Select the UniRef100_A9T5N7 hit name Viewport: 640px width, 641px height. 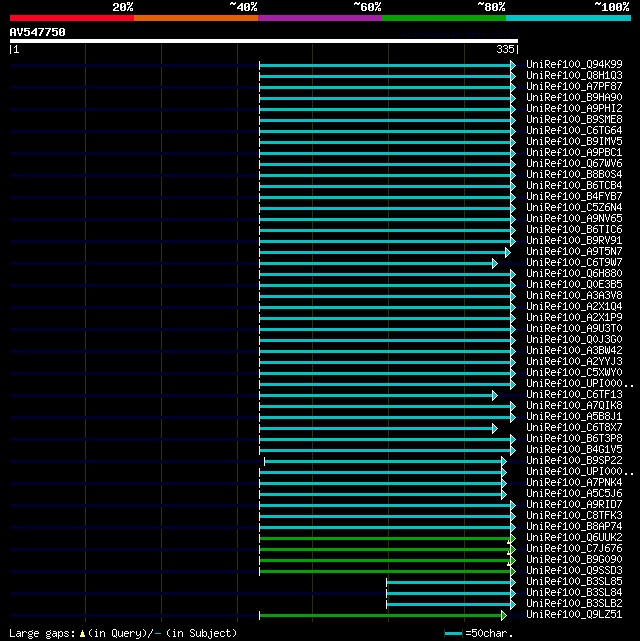tap(574, 251)
